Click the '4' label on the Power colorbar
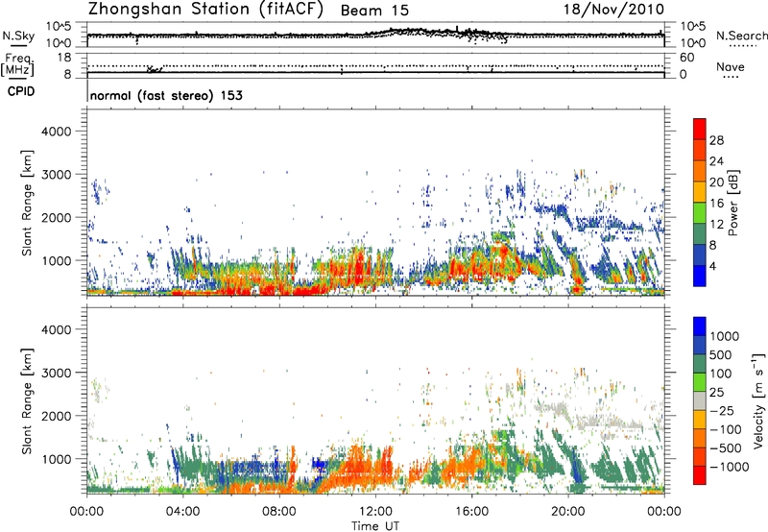This screenshot has width=768, height=532. [713, 266]
